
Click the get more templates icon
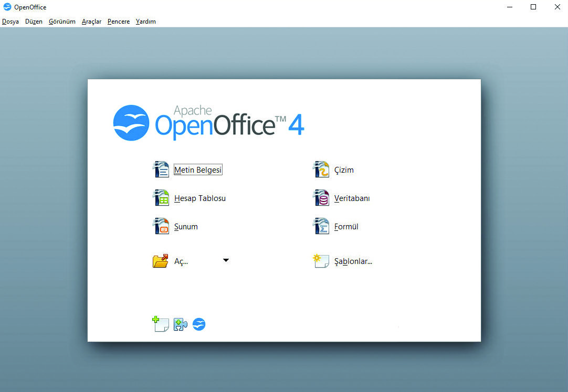pos(160,324)
